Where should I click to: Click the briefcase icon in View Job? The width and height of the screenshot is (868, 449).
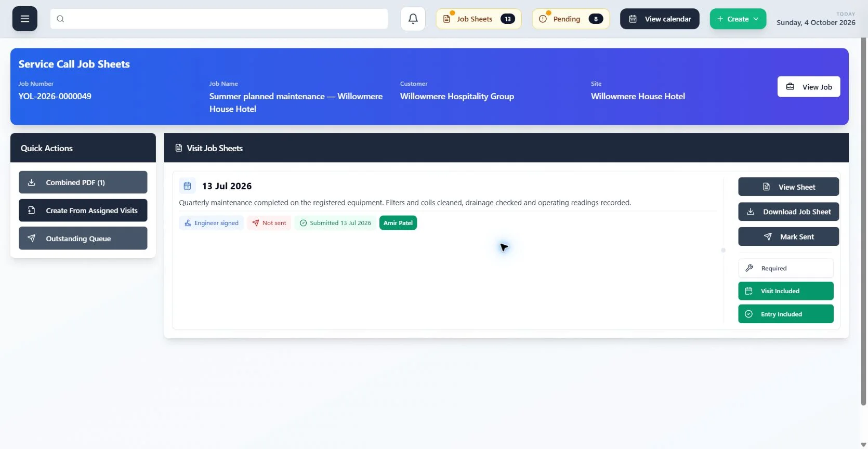[790, 87]
